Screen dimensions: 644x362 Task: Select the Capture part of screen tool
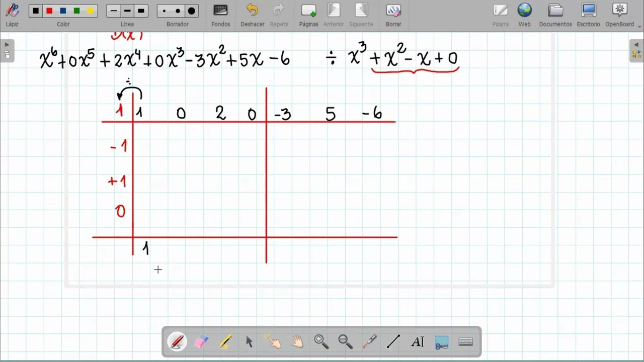click(x=442, y=342)
